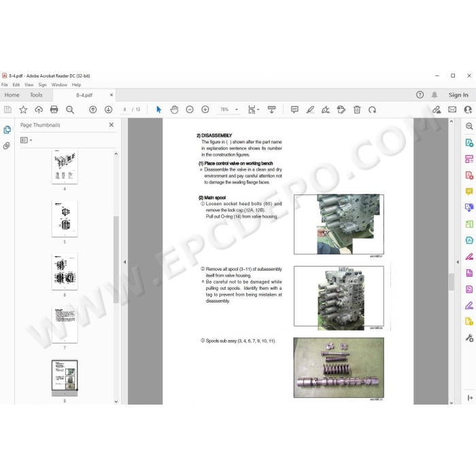
Task: Select the highlight text pen
Action: [x=310, y=109]
